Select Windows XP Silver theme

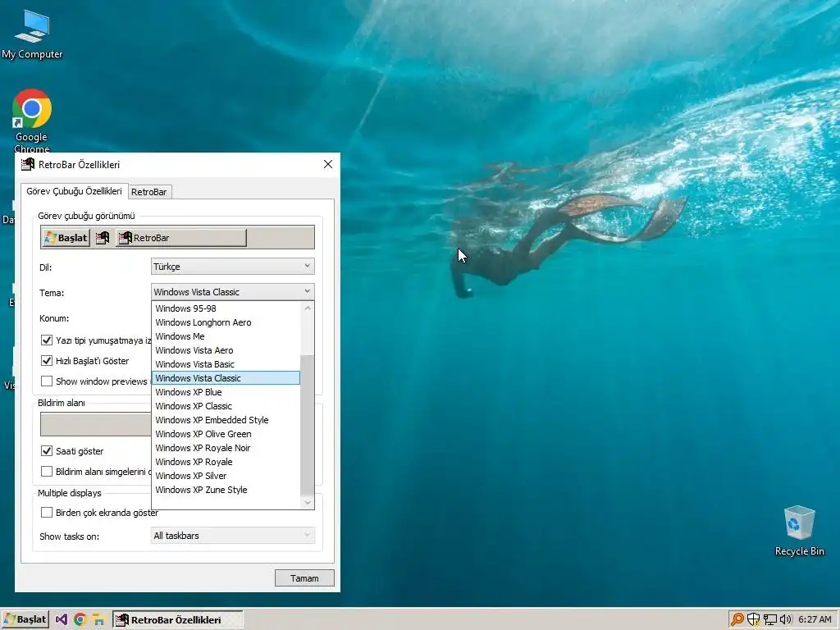click(226, 475)
